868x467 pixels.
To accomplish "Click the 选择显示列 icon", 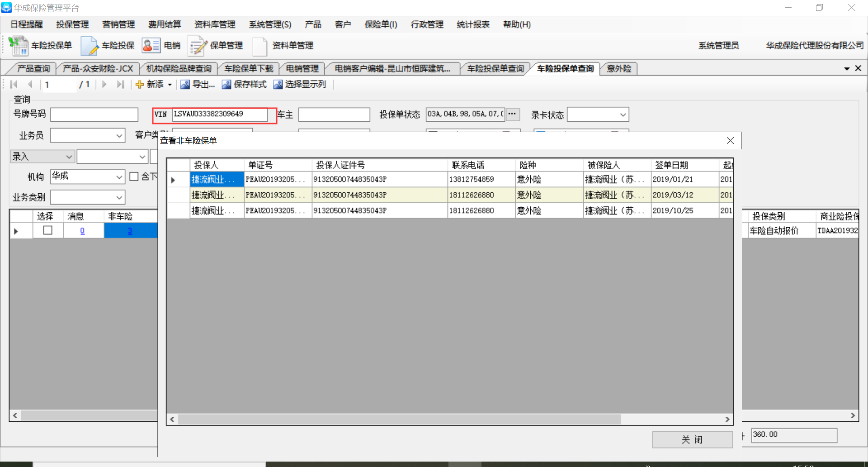I will [x=278, y=85].
